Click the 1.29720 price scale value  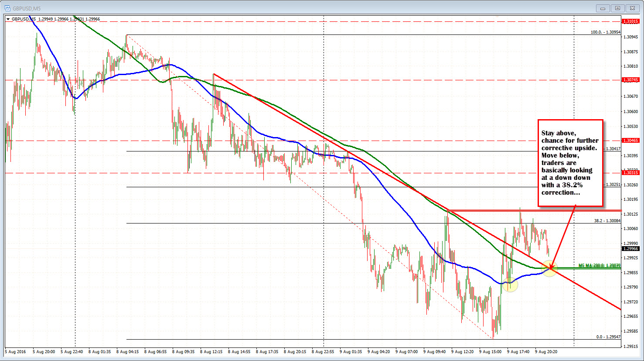click(631, 302)
